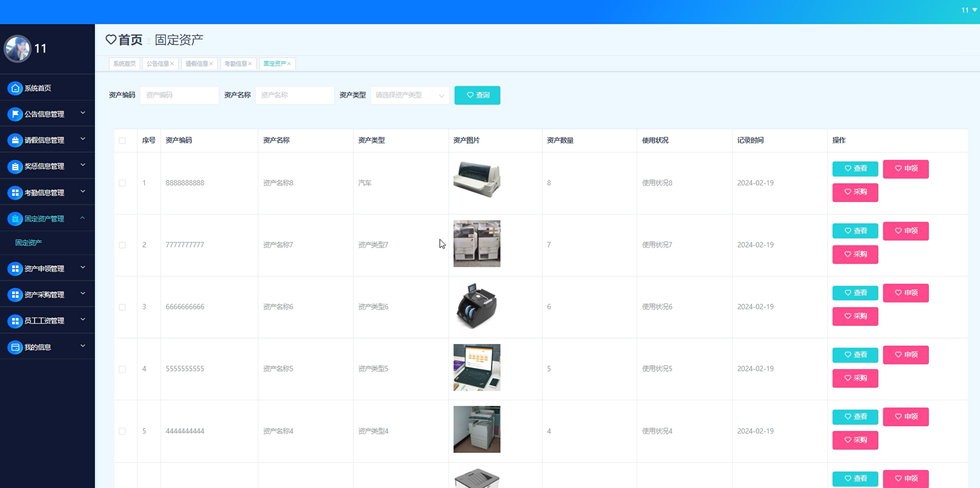980x488 pixels.
Task: Open the user 11 dropdown at top right
Action: 968,10
